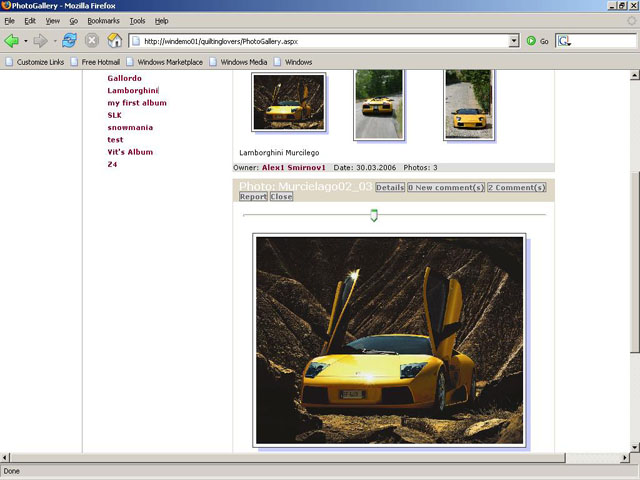The image size is (640, 480).
Task: Click the green Go button
Action: tap(537, 41)
